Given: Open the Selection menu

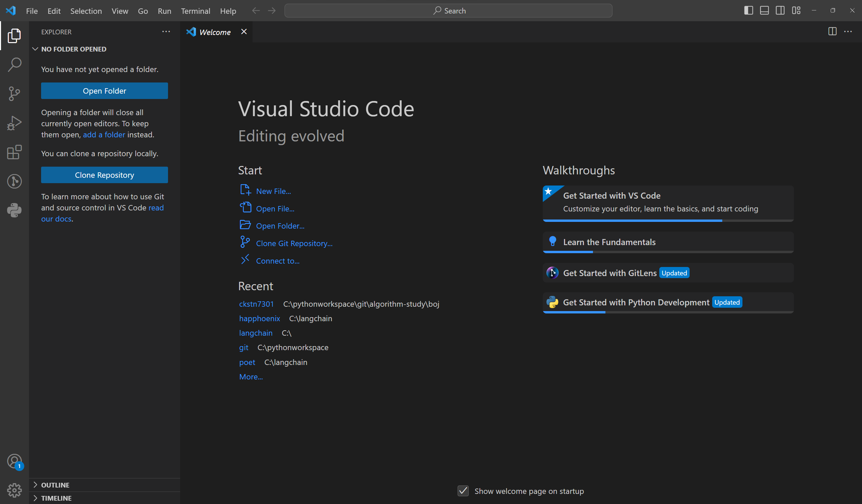Looking at the screenshot, I should coord(86,11).
